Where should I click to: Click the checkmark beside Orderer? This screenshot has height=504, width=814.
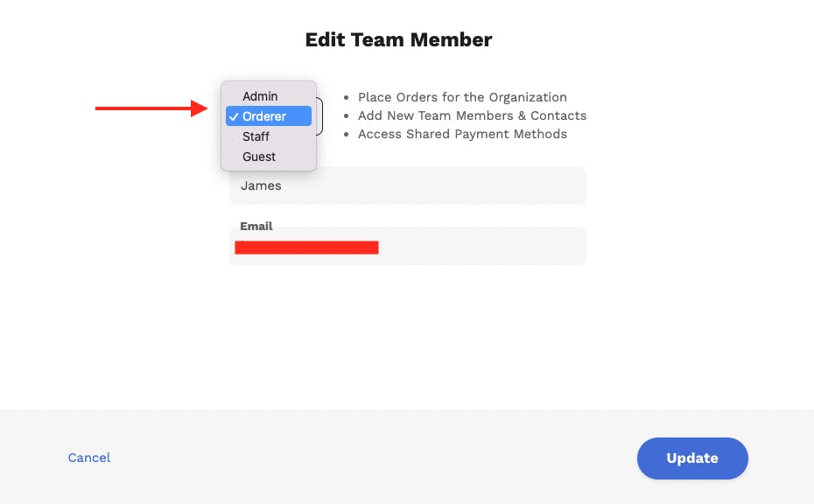[x=234, y=116]
